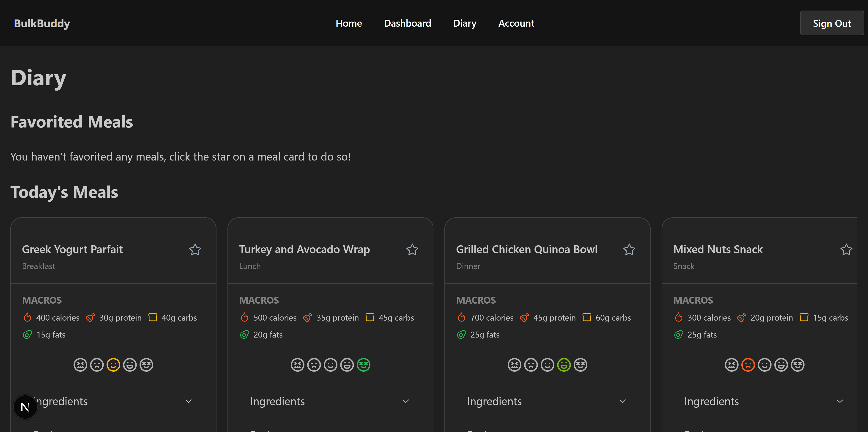Open the Account page from navbar

pos(516,23)
